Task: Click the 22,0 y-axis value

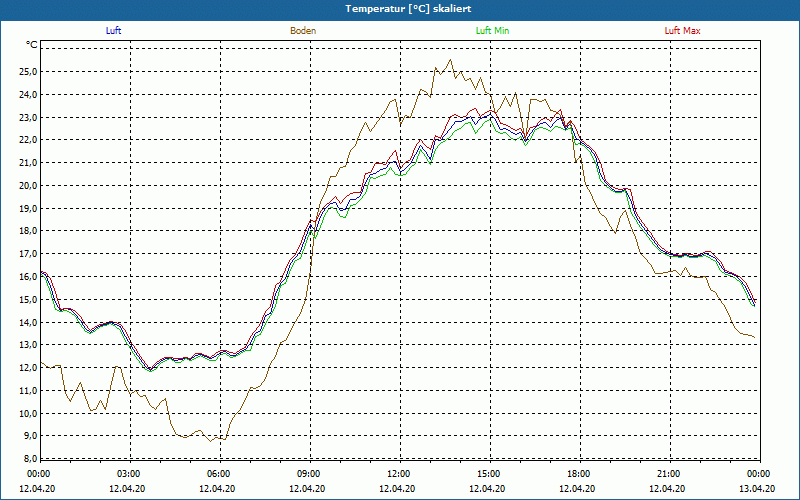Action: [28, 140]
